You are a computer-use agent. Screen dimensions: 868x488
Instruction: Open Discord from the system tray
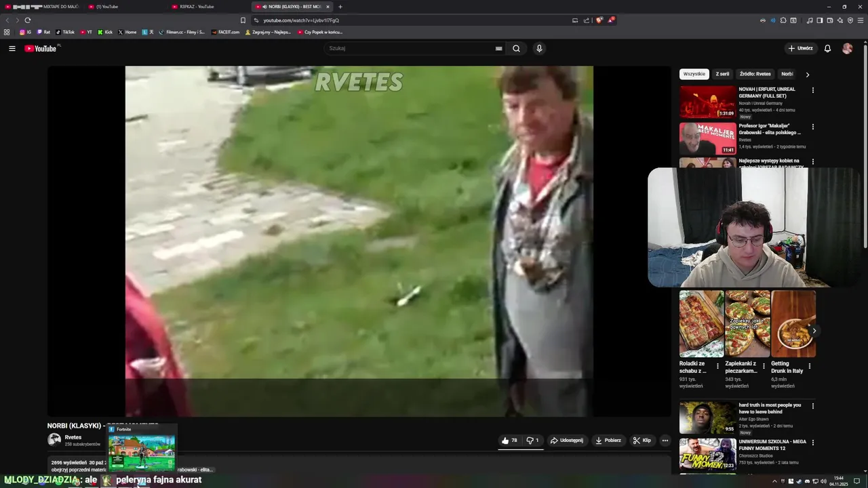pos(807,481)
